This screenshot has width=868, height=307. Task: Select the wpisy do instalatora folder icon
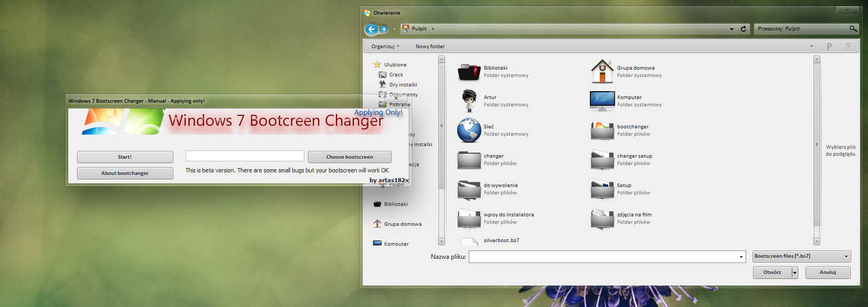click(x=469, y=218)
